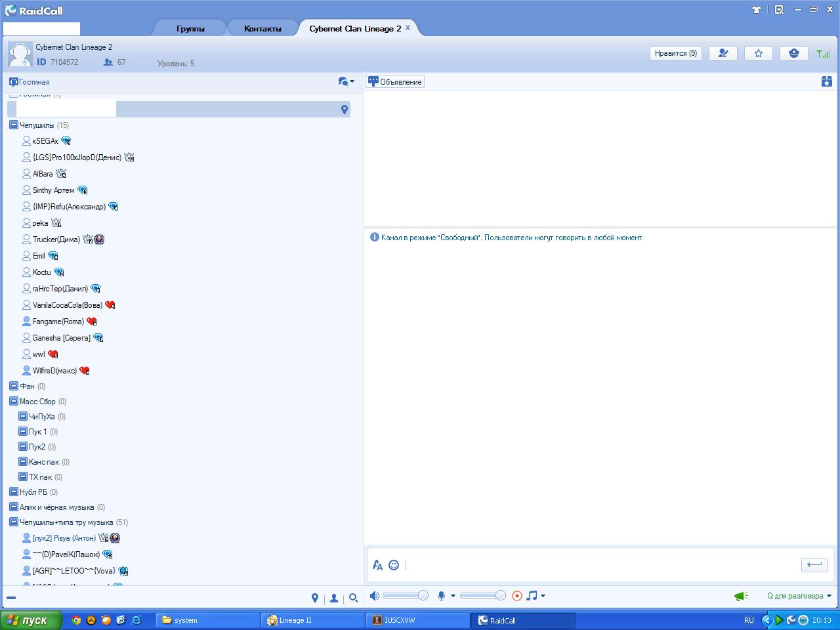Close the Cybernet Clan Lineage 2 tab
The image size is (840, 630).
click(408, 28)
